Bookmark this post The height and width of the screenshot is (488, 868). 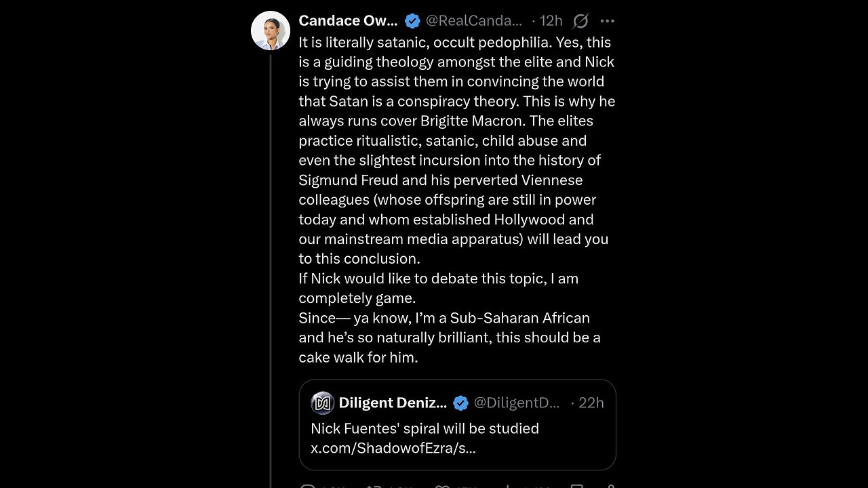click(576, 486)
